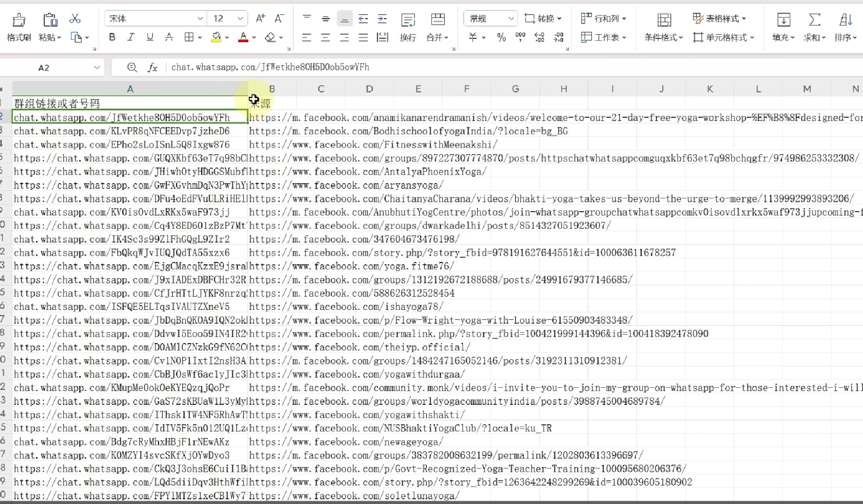The width and height of the screenshot is (863, 504).
Task: Click currency format ¥ icon
Action: (x=473, y=37)
